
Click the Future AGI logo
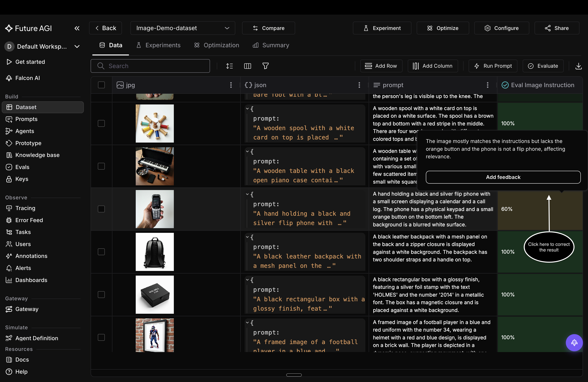pos(28,28)
